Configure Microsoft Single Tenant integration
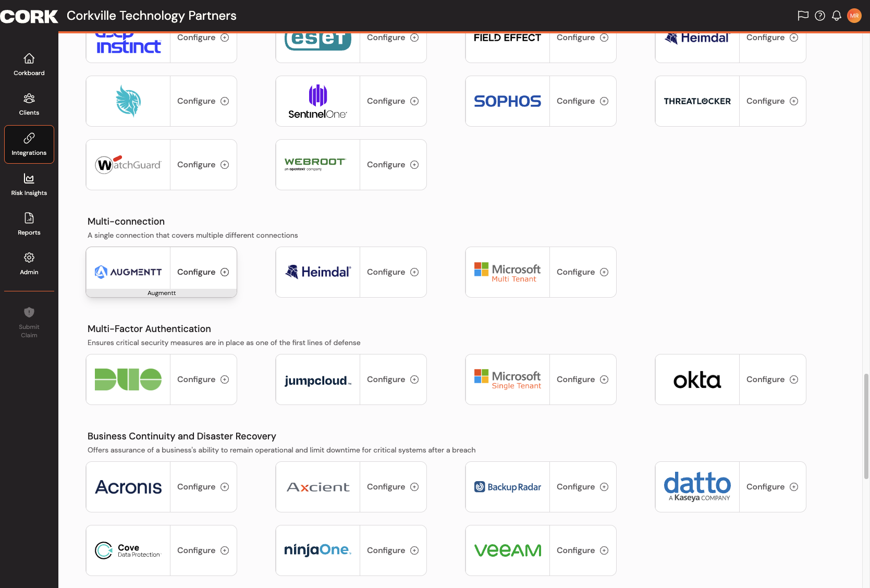This screenshot has height=588, width=870. point(583,379)
